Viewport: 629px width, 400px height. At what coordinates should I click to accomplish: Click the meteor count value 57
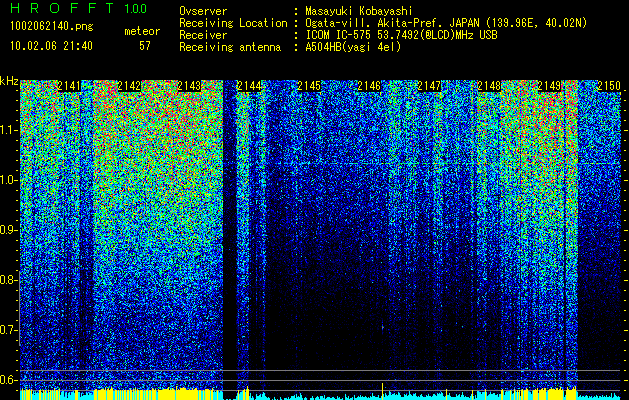[x=145, y=46]
